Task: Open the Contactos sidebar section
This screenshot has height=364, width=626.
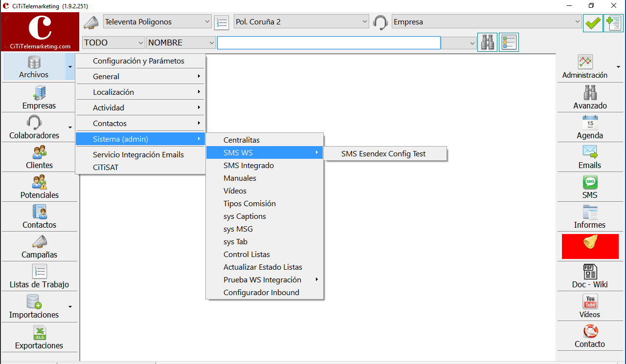Action: (x=39, y=216)
